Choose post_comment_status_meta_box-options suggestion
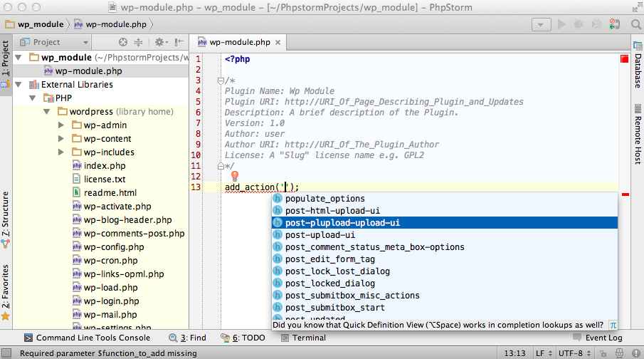Viewport: 644px width, 359px height. coord(445,246)
